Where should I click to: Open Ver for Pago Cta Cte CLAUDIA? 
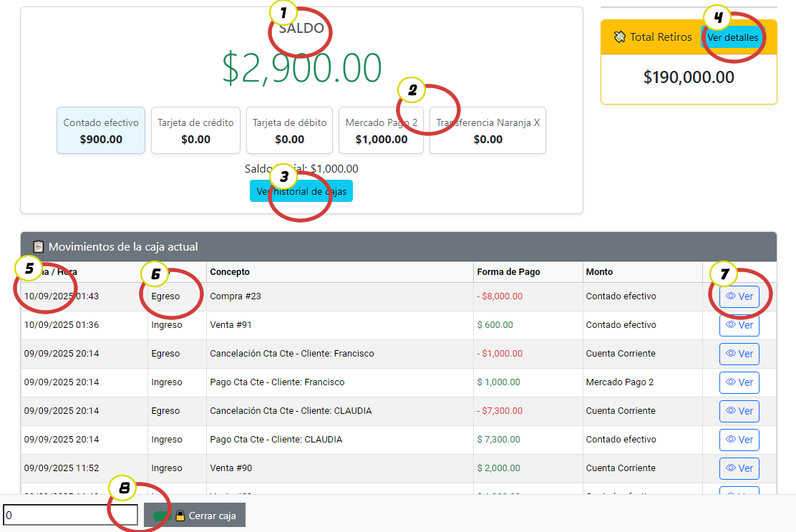(739, 440)
